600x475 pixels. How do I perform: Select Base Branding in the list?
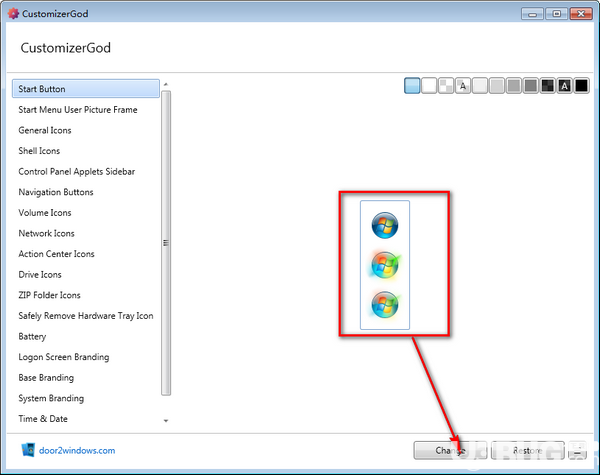click(46, 378)
